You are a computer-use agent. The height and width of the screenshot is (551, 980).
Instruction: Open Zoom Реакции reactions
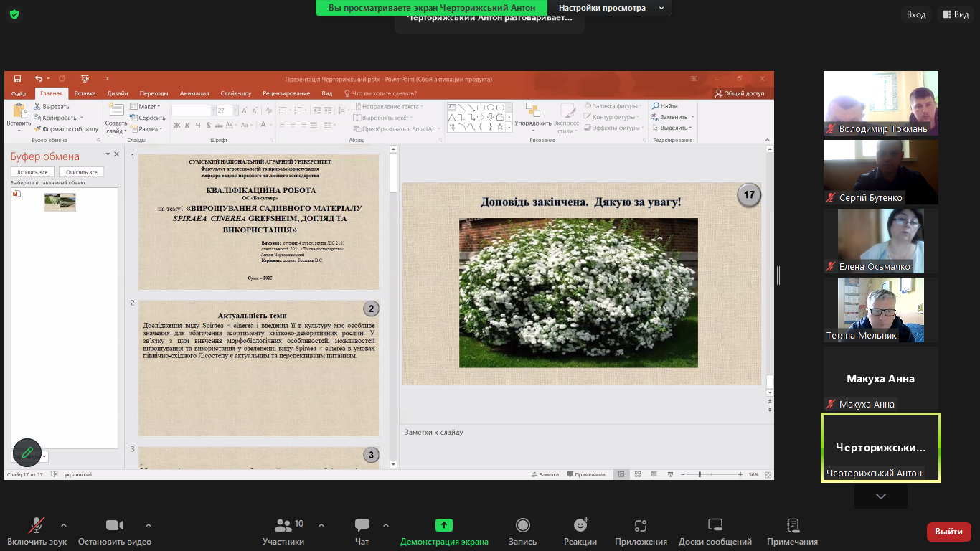click(x=580, y=532)
